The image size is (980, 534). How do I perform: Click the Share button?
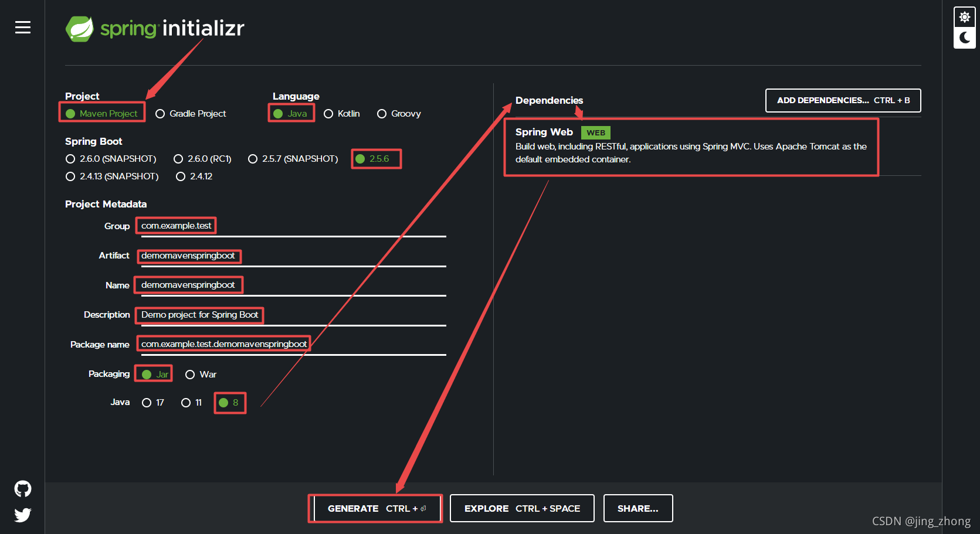coord(638,508)
